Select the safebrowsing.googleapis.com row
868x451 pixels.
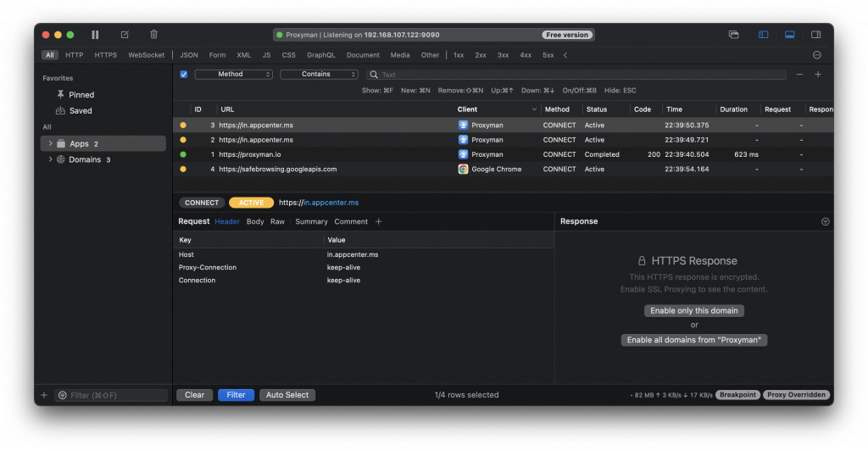[x=504, y=170]
